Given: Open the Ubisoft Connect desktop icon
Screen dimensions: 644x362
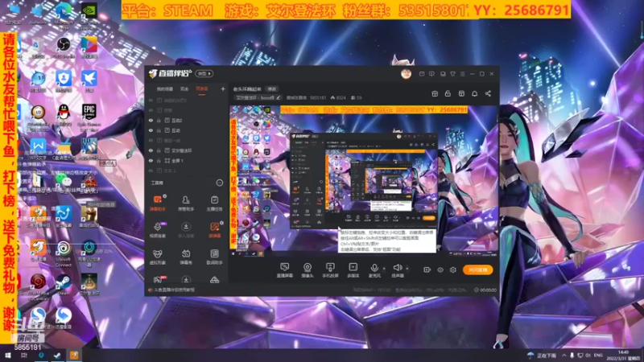Looking at the screenshot, I should pos(64,253).
